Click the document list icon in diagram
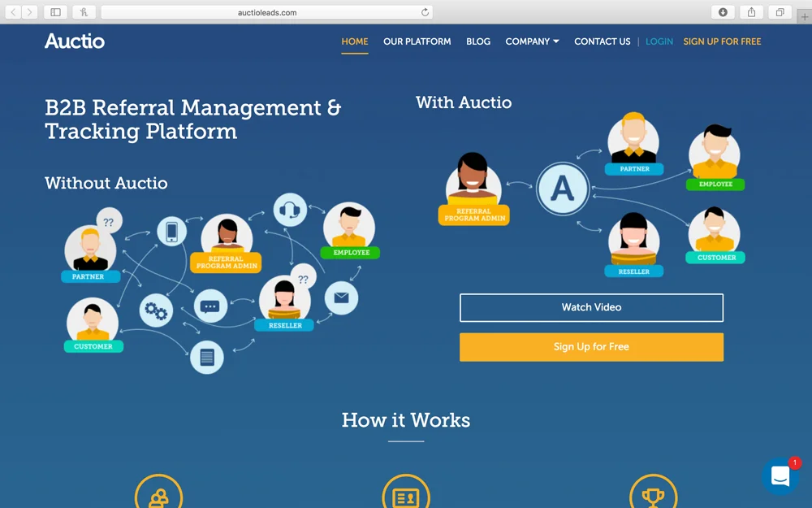Screen dimensions: 812x508 tap(206, 357)
